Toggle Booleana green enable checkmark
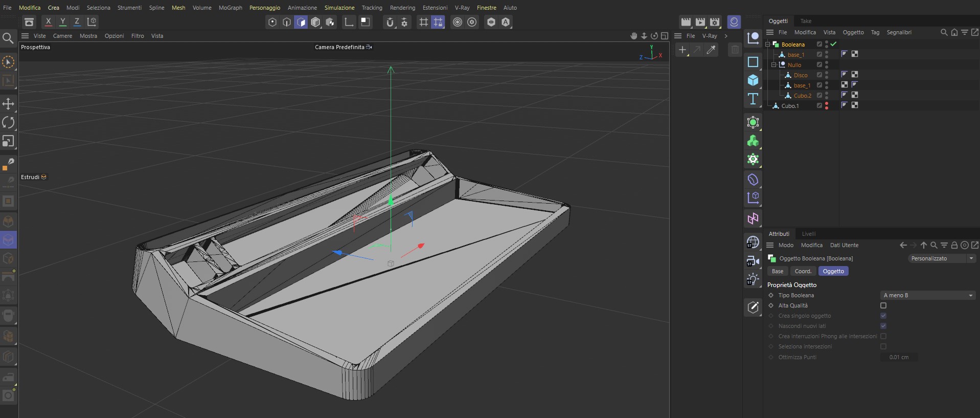This screenshot has height=418, width=980. (x=834, y=44)
